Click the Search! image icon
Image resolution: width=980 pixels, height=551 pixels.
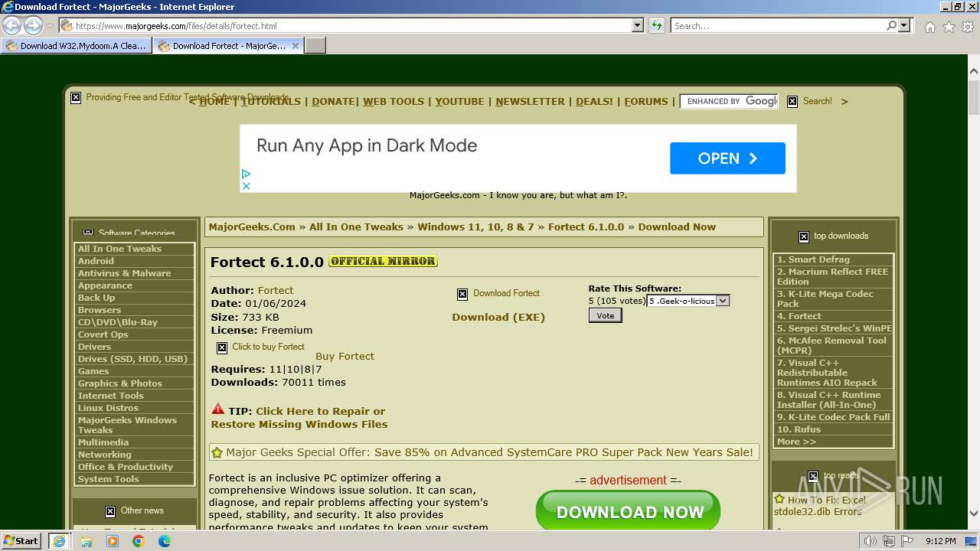[x=792, y=101]
